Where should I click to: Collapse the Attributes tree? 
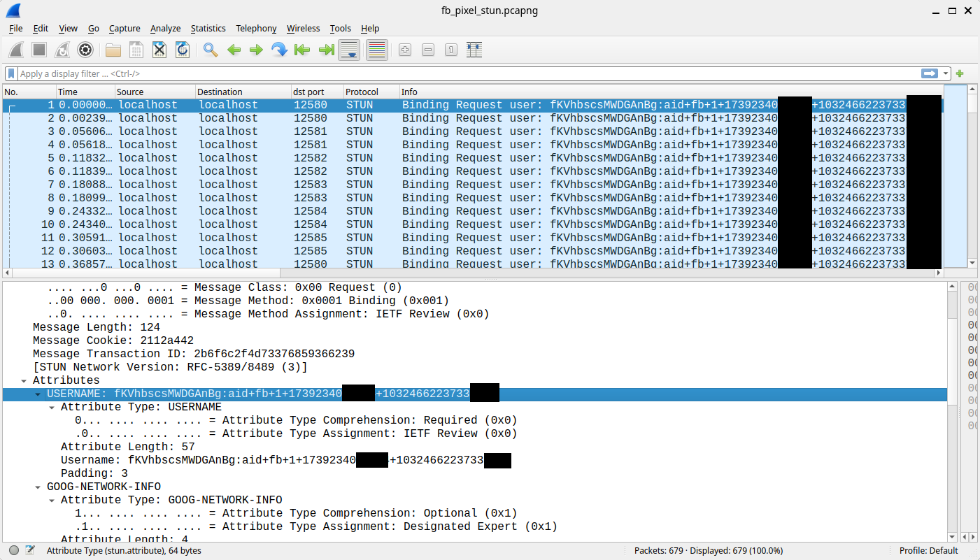[24, 380]
